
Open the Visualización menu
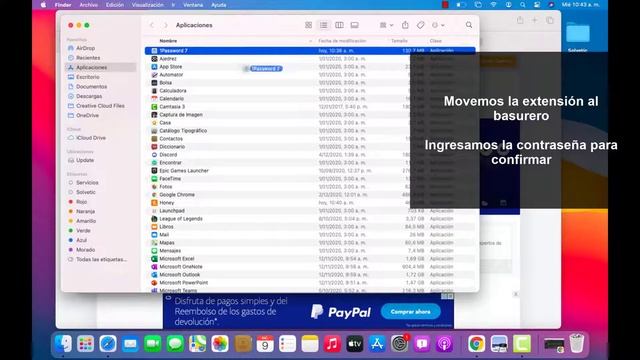pyautogui.click(x=147, y=5)
